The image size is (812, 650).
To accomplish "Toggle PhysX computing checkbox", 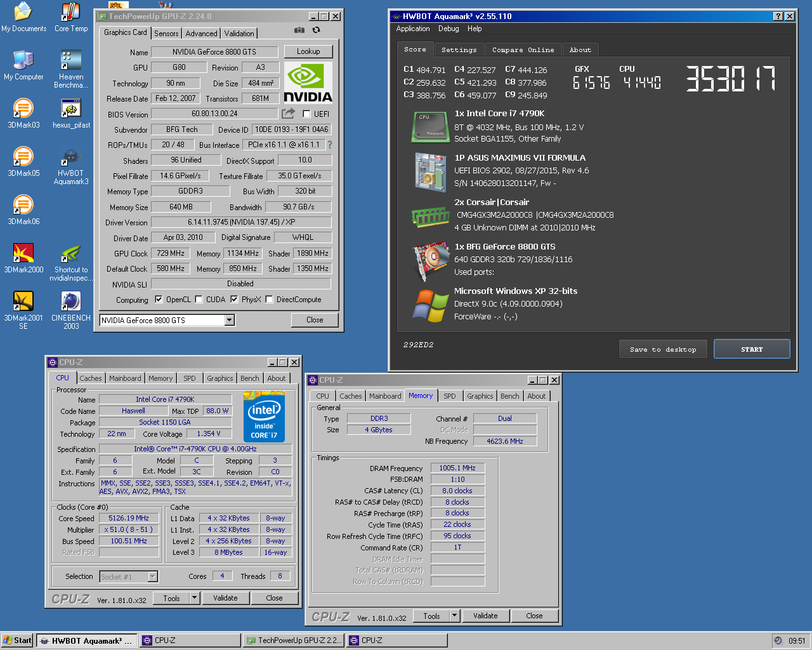I will coord(234,300).
